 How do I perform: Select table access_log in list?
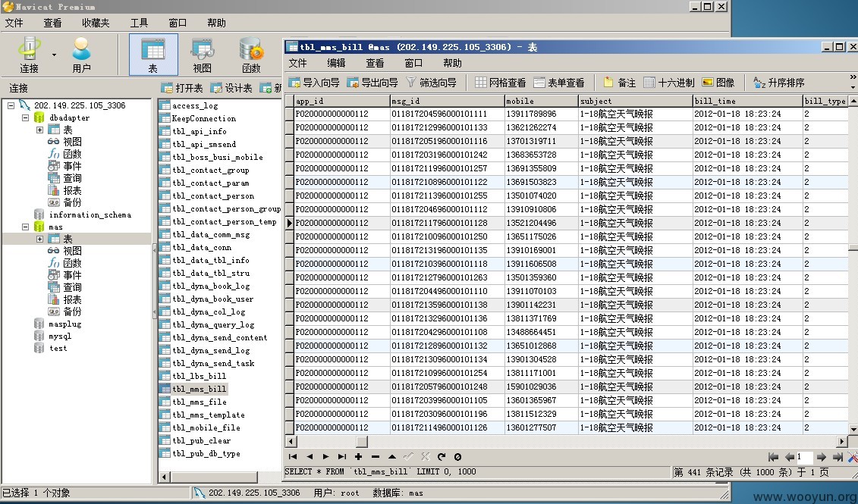coord(195,105)
